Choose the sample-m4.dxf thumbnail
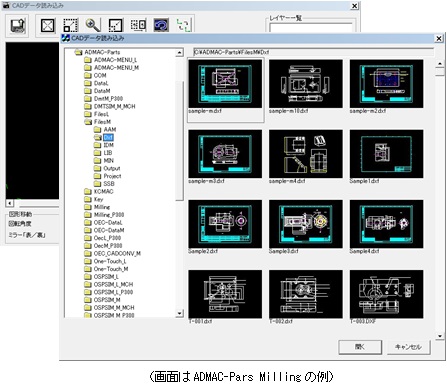 pos(306,154)
